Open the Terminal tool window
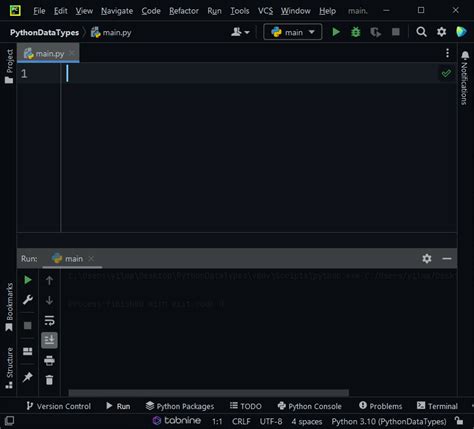474x429 pixels. [437, 406]
